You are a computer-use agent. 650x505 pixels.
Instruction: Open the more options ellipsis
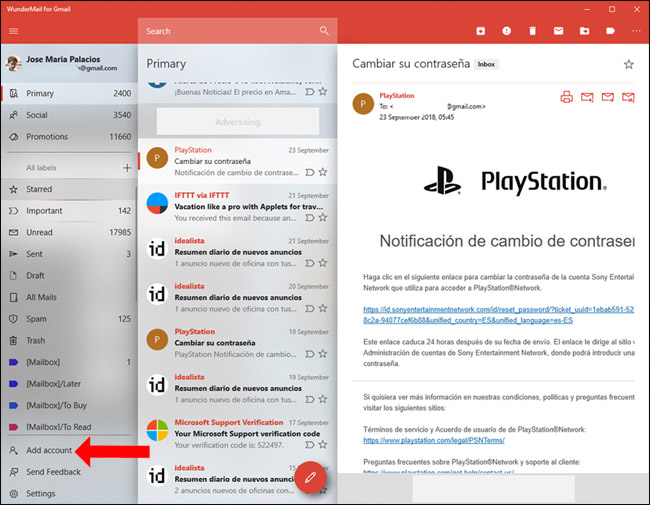[x=636, y=31]
